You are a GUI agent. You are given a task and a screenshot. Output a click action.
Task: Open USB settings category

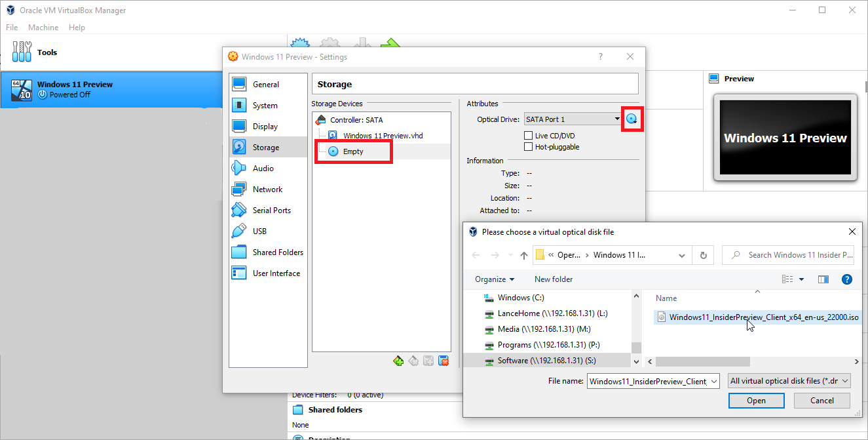tap(268, 231)
